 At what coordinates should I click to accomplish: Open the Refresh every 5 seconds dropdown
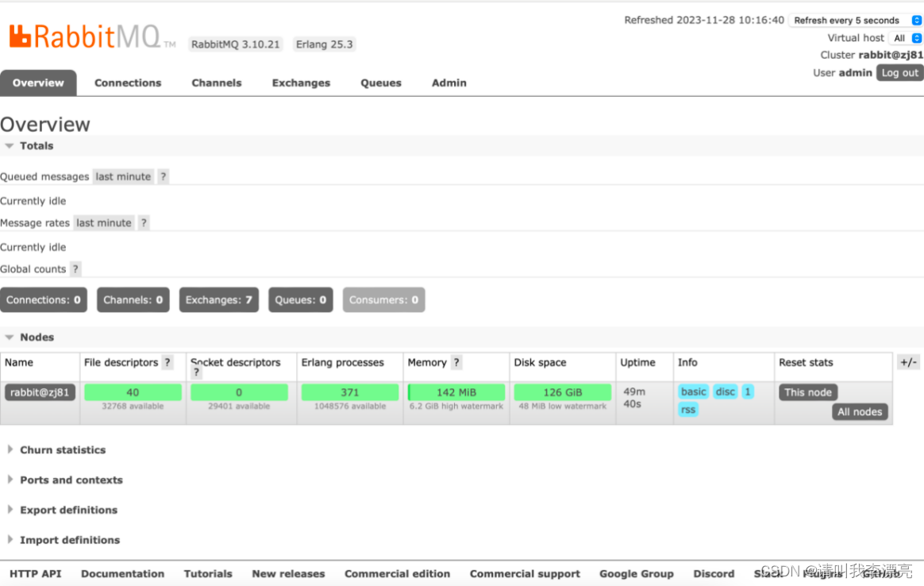pyautogui.click(x=856, y=20)
